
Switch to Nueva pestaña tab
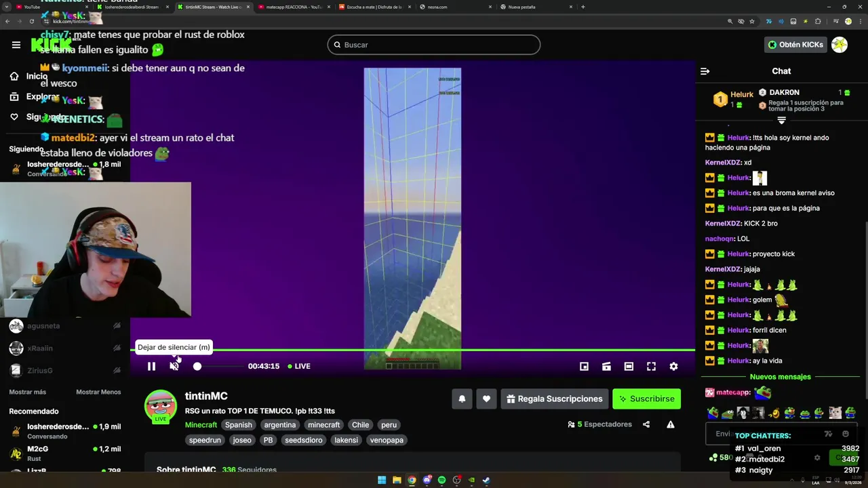(x=536, y=7)
